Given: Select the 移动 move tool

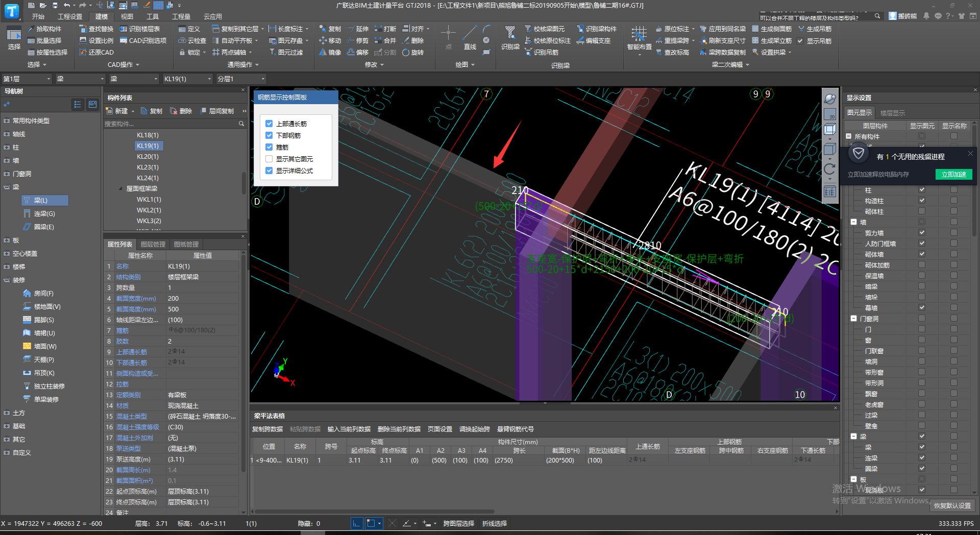Looking at the screenshot, I should click(330, 41).
